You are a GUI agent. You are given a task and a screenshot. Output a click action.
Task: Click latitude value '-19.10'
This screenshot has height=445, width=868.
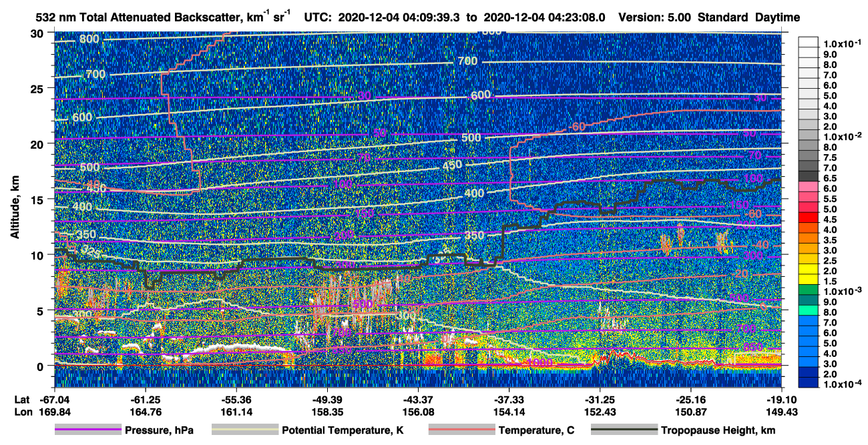pyautogui.click(x=782, y=399)
